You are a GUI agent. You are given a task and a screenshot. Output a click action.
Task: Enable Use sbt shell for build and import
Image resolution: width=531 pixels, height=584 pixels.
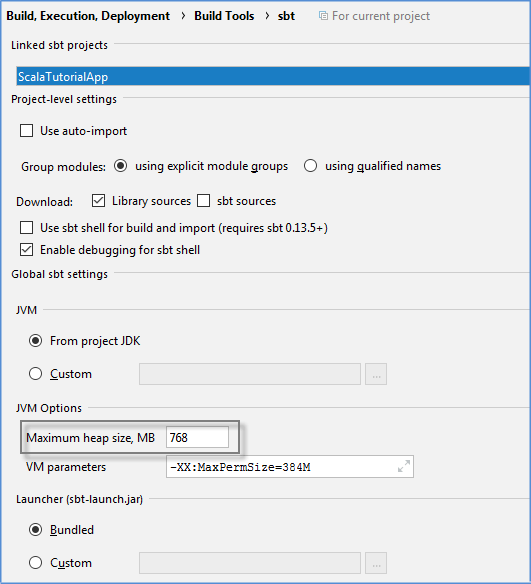tap(26, 228)
